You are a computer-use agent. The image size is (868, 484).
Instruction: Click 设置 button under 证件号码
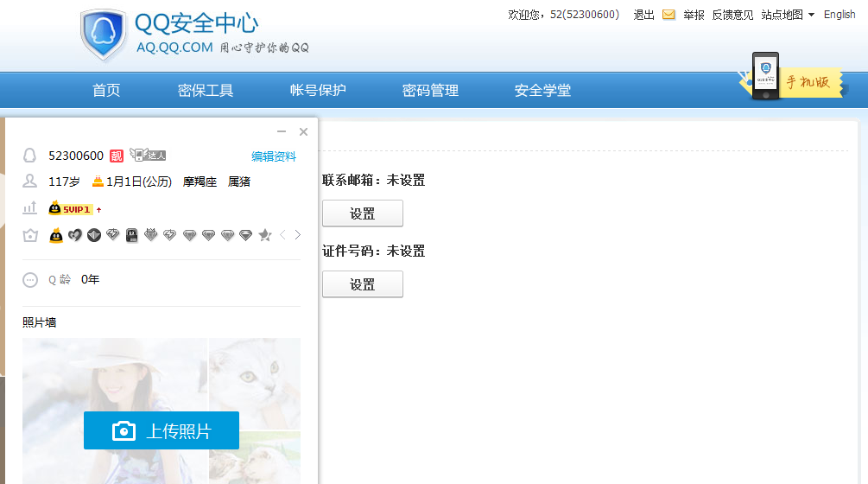(363, 284)
